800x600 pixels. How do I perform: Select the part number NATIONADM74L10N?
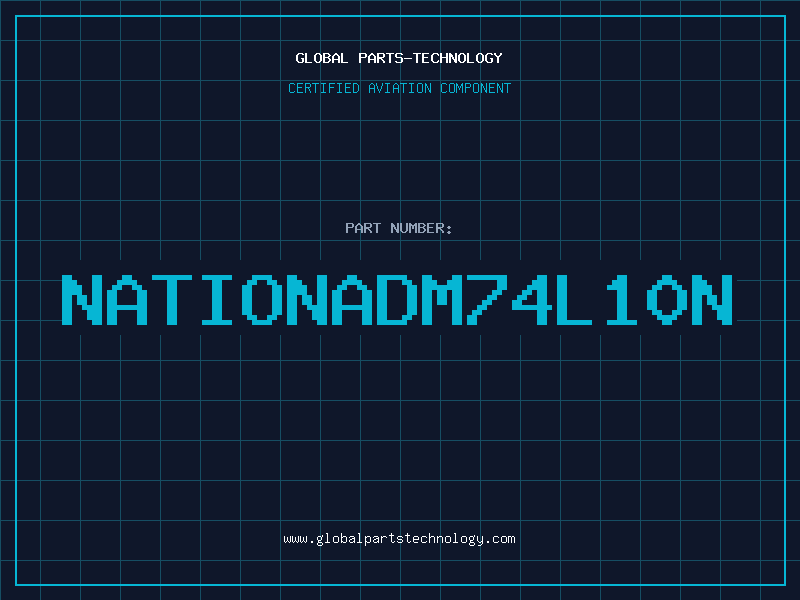[397, 300]
